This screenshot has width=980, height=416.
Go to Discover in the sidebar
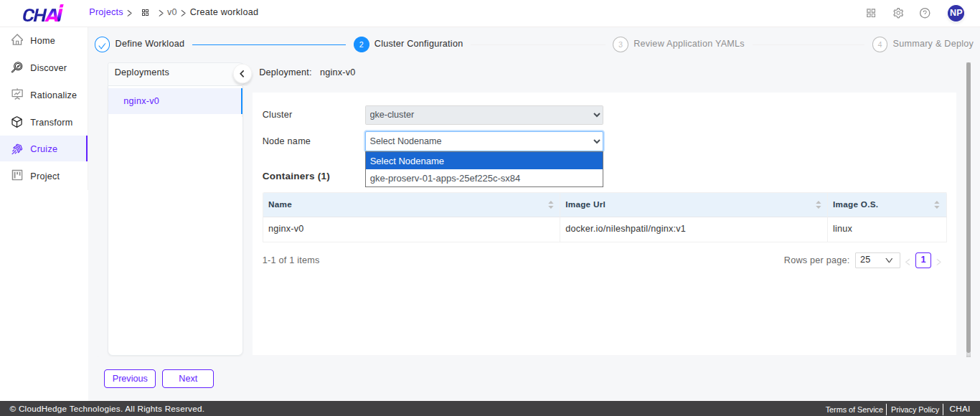pyautogui.click(x=48, y=68)
